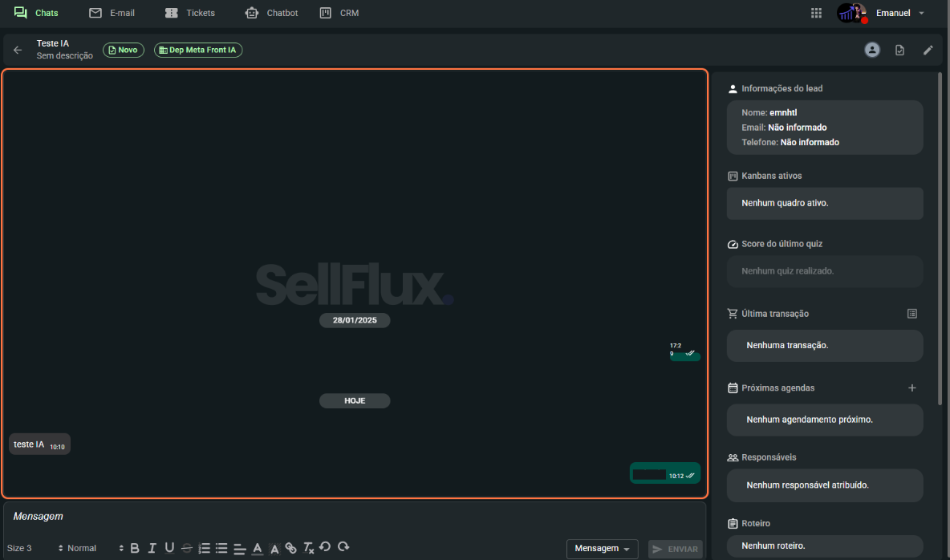Toggle the lead info person icon
950x560 pixels.
[872, 50]
